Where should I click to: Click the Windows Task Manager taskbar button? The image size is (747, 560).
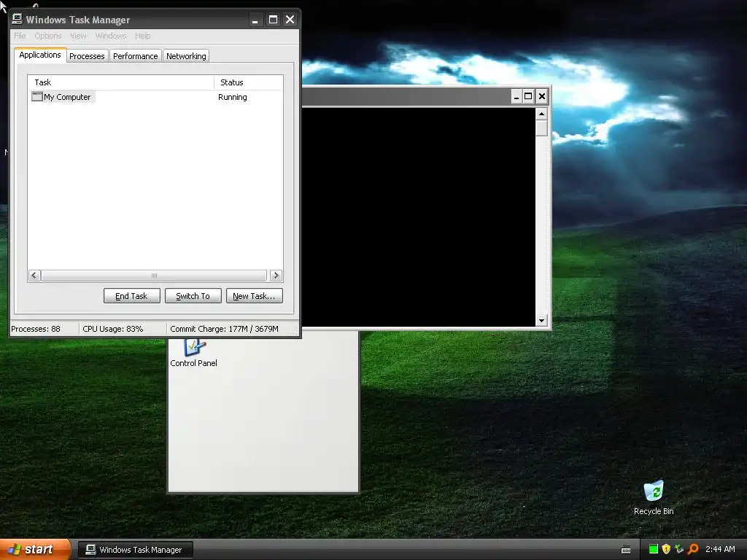(x=135, y=550)
